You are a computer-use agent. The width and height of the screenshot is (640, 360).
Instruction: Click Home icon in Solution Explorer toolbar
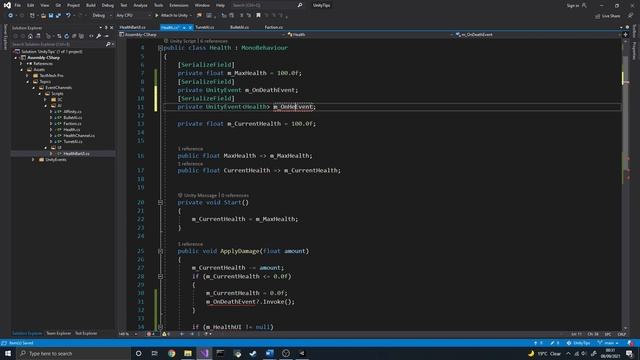[30, 36]
